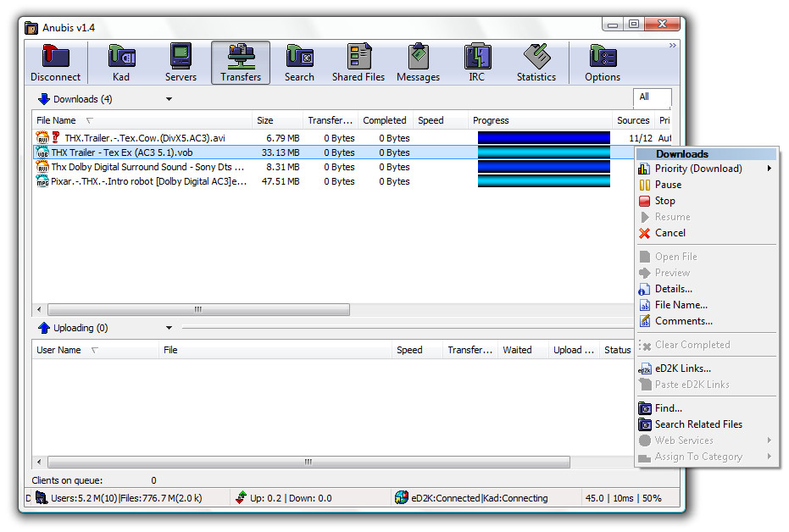Click the AVI icon of THX.Trailer.-.Tex.Cow file
The height and width of the screenshot is (532, 789).
coord(42,137)
